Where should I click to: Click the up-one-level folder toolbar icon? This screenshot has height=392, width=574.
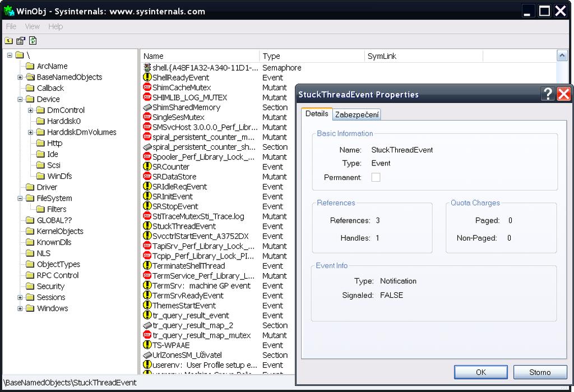[8, 41]
